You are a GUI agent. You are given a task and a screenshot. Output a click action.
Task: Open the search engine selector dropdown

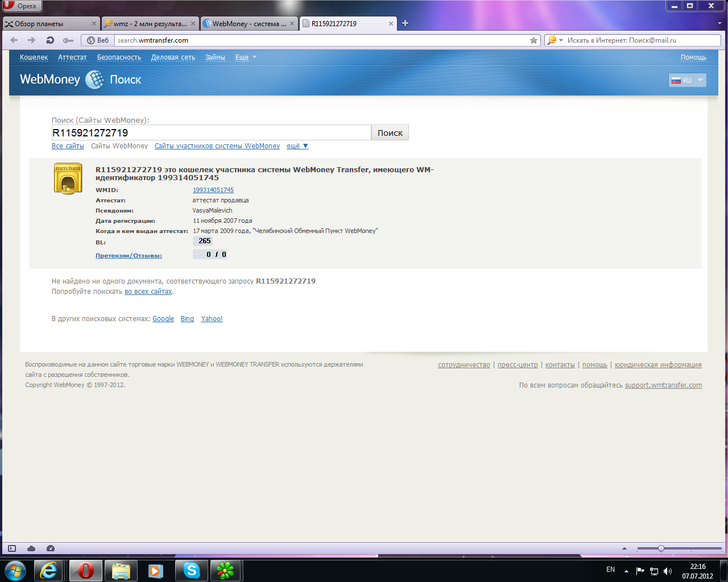[555, 40]
